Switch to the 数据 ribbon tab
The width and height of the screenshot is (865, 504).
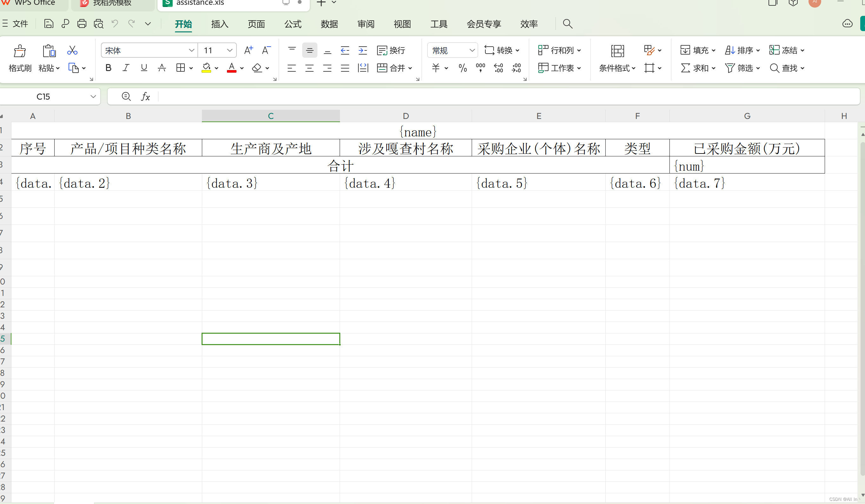pyautogui.click(x=329, y=24)
